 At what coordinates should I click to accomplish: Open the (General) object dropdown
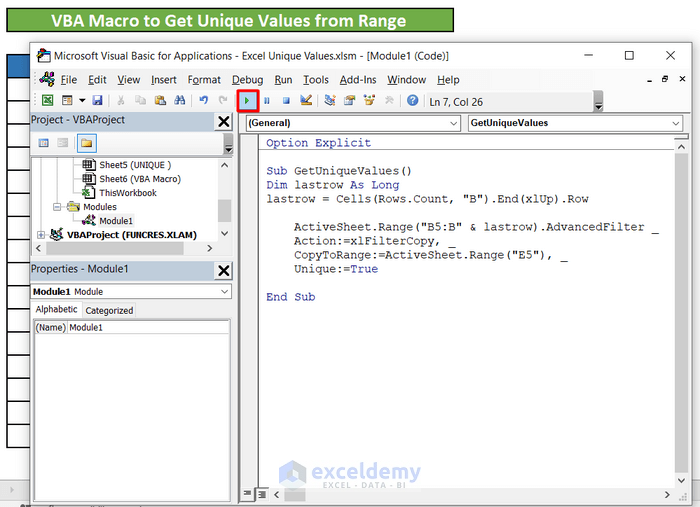[454, 123]
